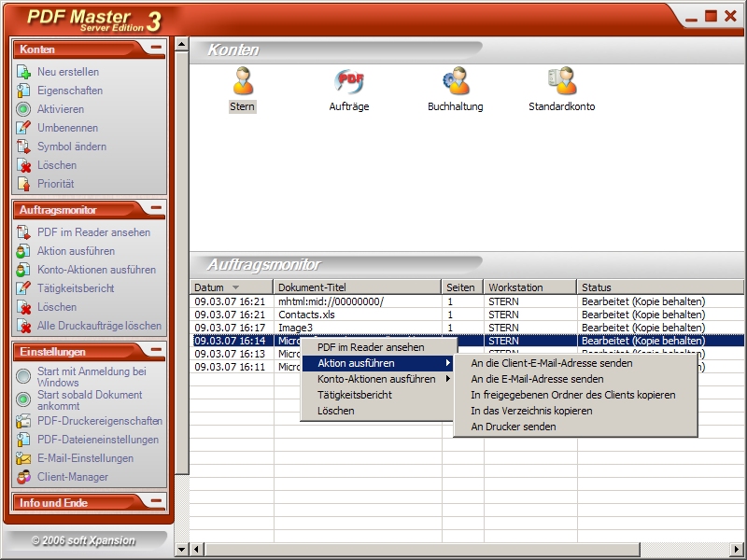
Task: Click the sidebar scrollbar down arrow
Action: pos(181,549)
